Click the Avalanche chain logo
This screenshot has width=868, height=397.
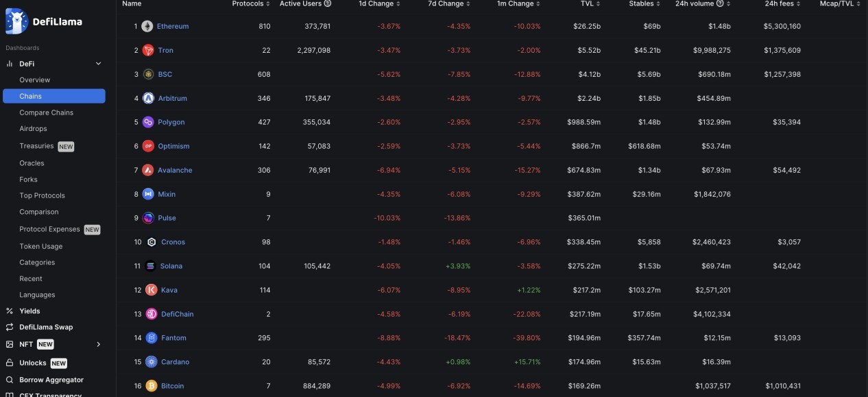click(148, 170)
